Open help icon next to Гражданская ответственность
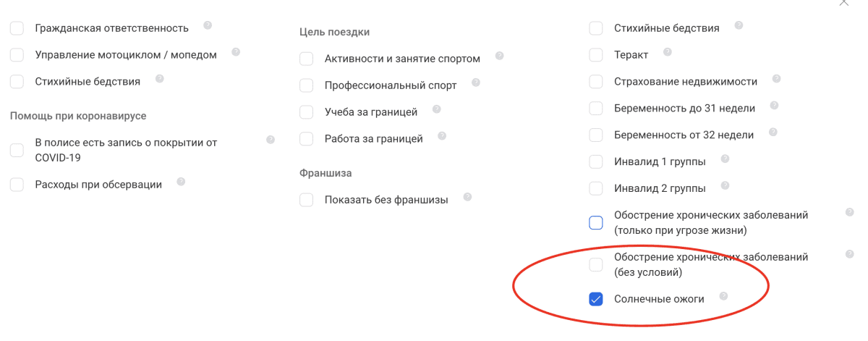The width and height of the screenshot is (868, 341). pos(208,25)
